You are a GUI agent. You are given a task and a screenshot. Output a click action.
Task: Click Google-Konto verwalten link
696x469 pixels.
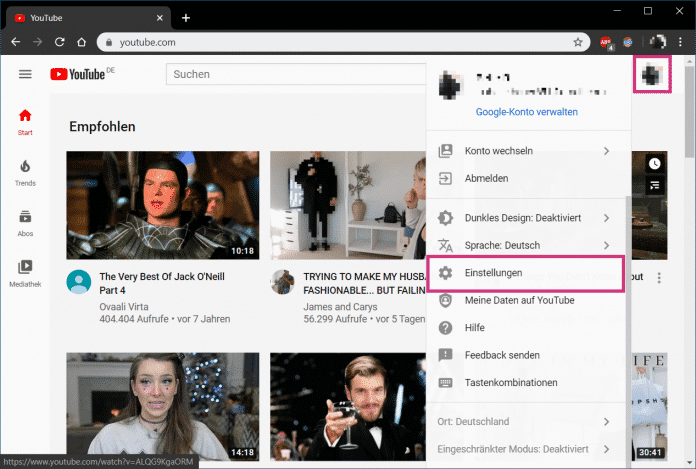525,112
